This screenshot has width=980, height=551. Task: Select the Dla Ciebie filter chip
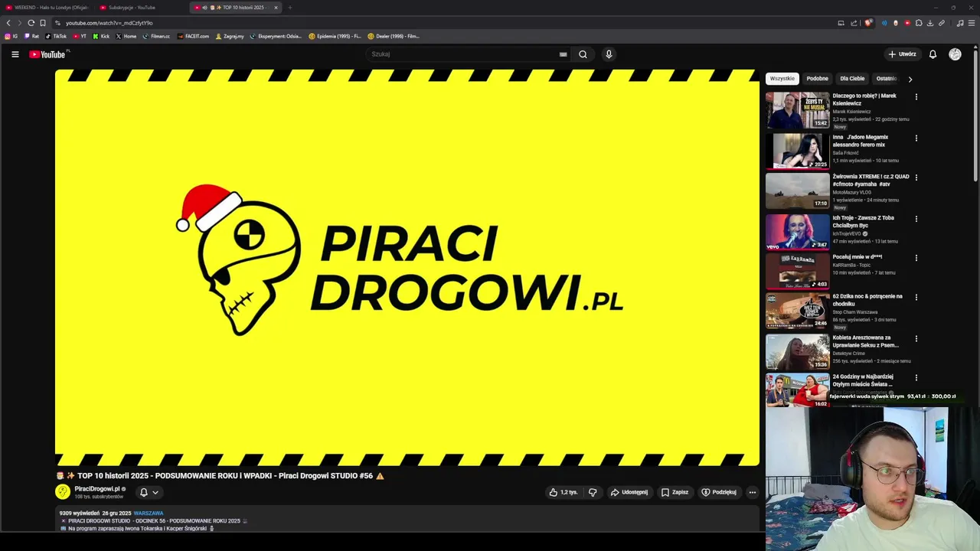(852, 79)
